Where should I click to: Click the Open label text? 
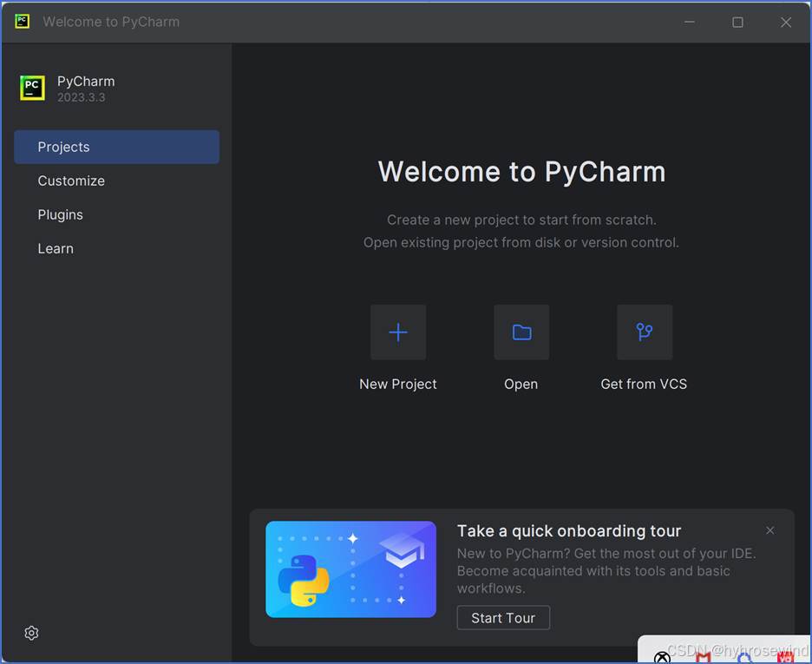coord(521,385)
